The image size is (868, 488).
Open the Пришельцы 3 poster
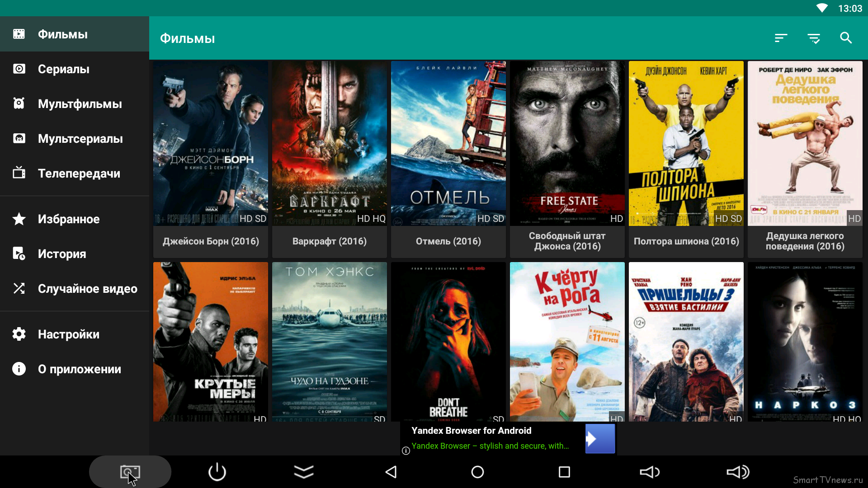(686, 342)
